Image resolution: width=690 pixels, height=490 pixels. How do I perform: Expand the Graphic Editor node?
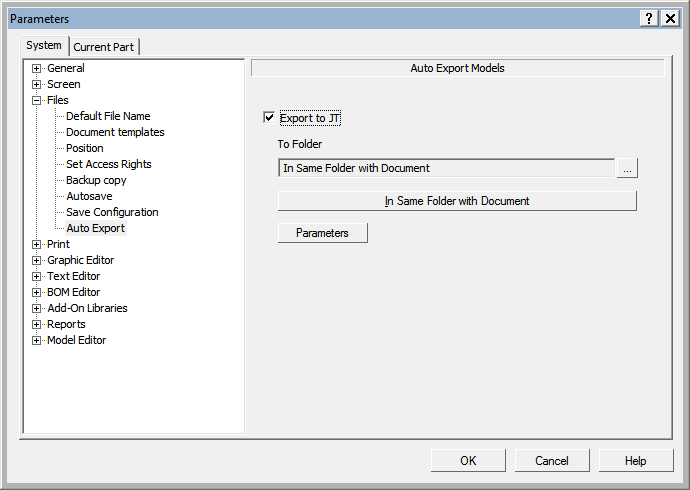[x=37, y=260]
